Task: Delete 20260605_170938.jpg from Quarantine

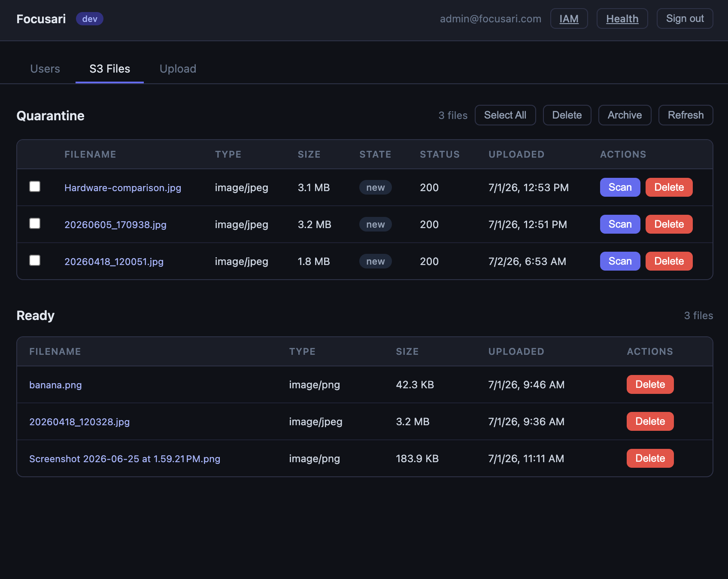Action: (669, 224)
